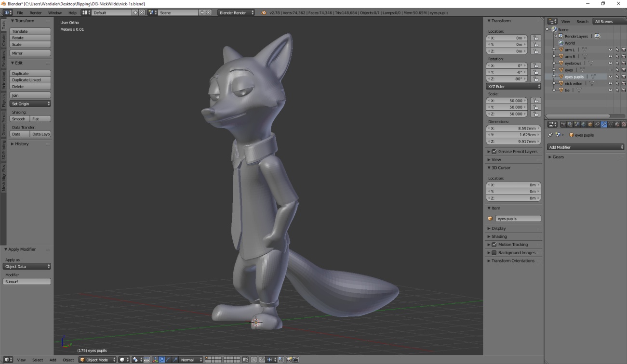The width and height of the screenshot is (627, 364).
Task: Open the Blender Render engine dropdown
Action: tap(236, 13)
